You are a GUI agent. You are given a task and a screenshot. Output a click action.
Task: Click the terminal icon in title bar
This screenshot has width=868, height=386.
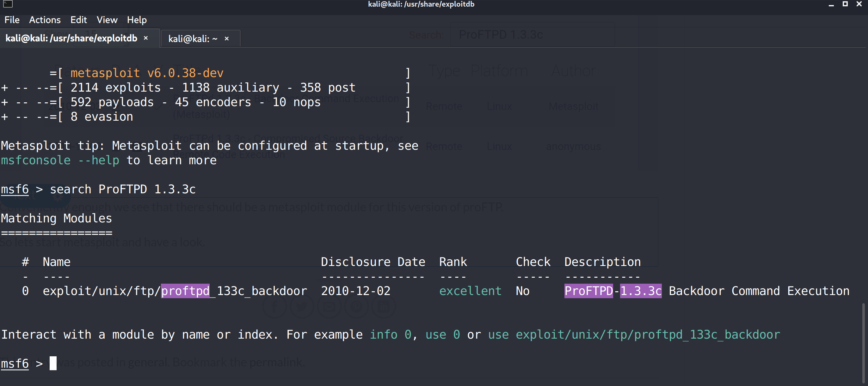[8, 4]
